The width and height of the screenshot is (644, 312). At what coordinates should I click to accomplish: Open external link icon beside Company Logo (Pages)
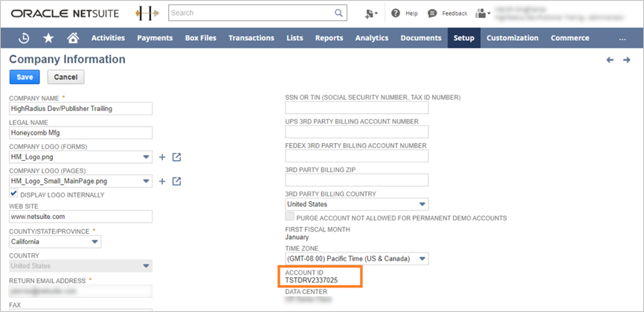pos(177,181)
